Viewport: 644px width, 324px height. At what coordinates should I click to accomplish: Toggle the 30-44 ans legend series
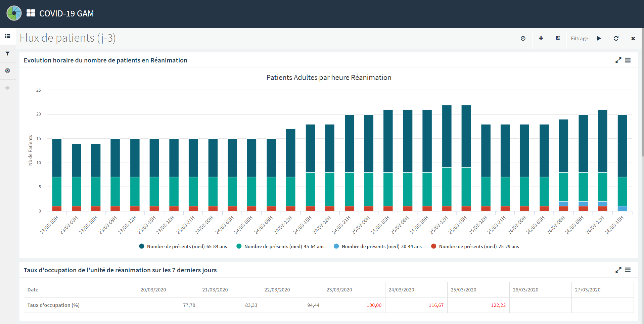click(x=378, y=246)
